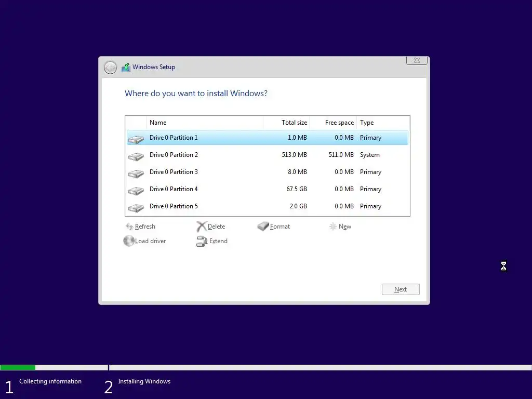This screenshot has width=532, height=399.
Task: Sort by the Type column header
Action: pos(383,123)
